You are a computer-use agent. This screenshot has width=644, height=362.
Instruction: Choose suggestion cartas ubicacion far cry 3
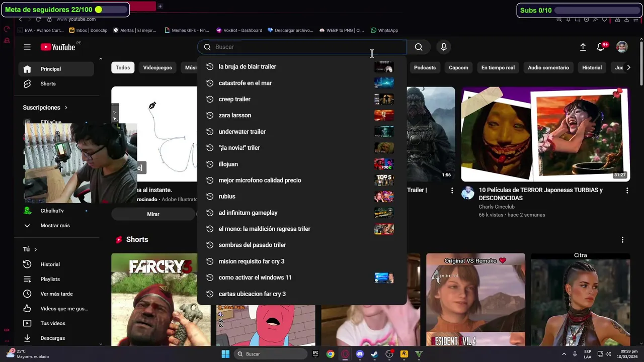[302, 294]
